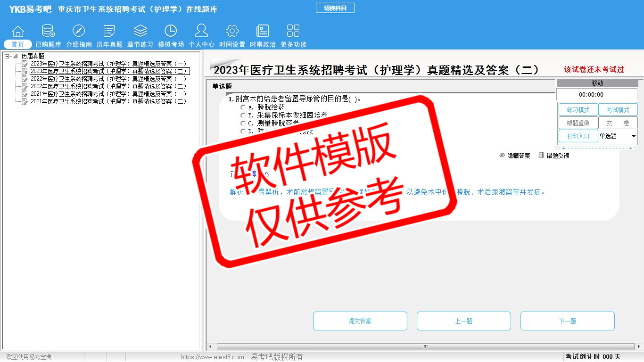Open 章节练习 chapter practice icon

(140, 32)
